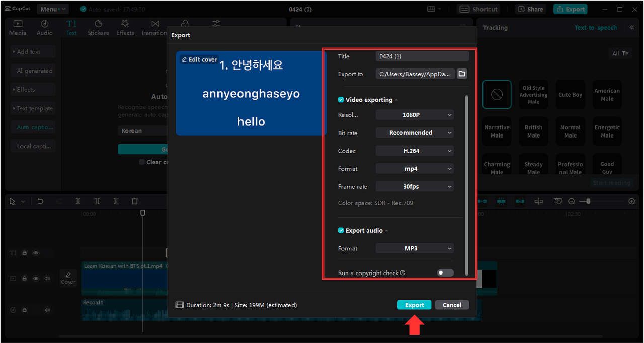Open the layout dropdown in the title bar
644x343 pixels.
[x=434, y=9]
